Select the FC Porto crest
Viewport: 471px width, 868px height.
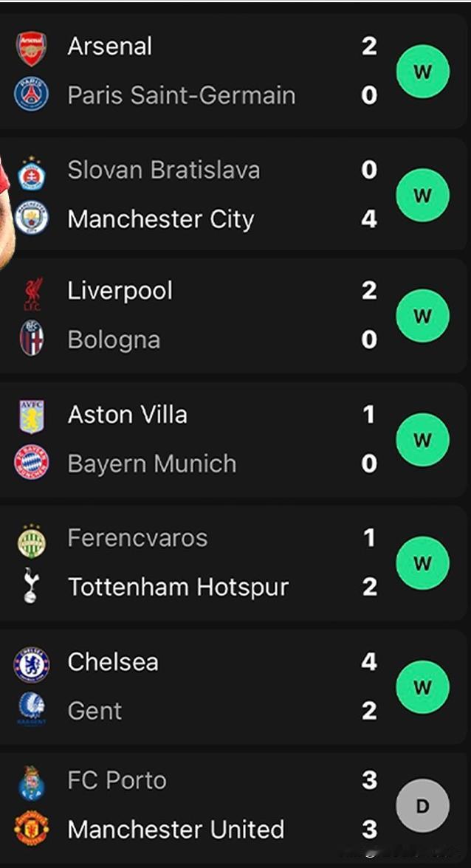click(x=31, y=782)
